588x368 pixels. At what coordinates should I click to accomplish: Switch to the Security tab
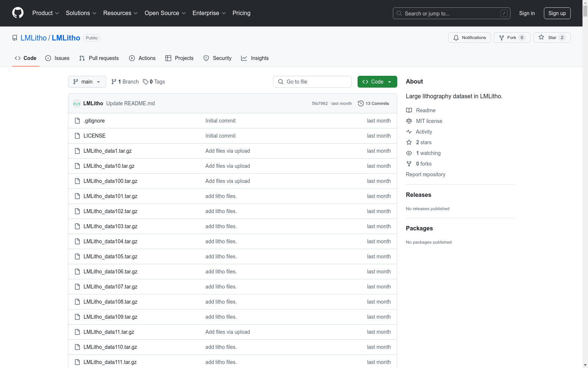(x=218, y=58)
